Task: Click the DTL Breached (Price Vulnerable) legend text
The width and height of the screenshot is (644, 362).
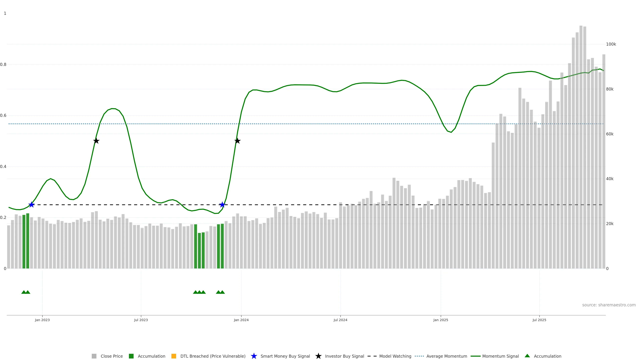Action: pos(213,356)
